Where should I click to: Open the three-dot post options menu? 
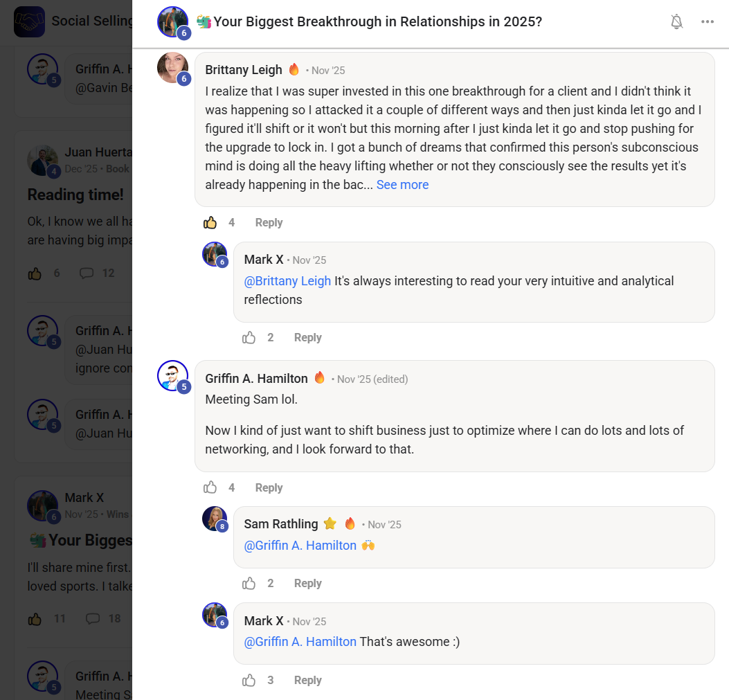click(707, 21)
